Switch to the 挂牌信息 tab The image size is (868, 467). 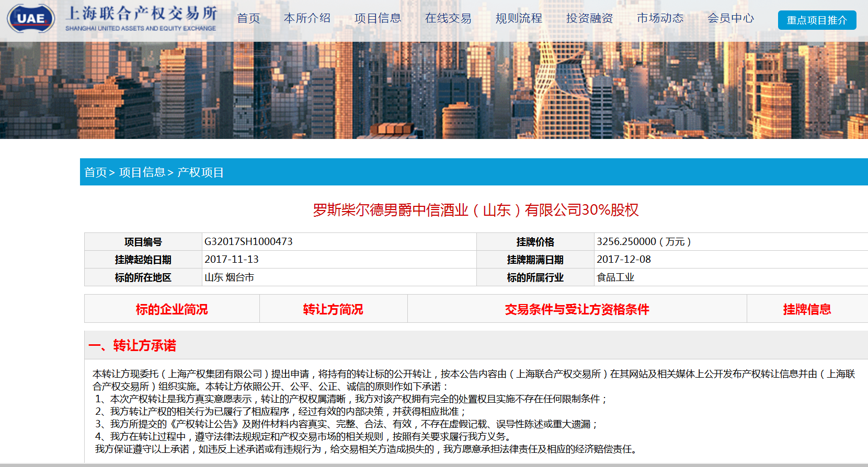coord(807,309)
